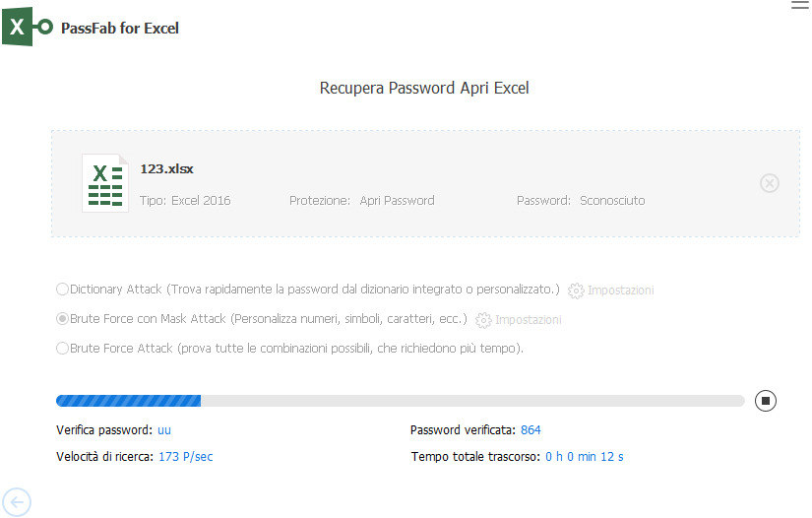Remove the 123.xlsx file with the X icon
The image size is (812, 518).
(x=770, y=183)
